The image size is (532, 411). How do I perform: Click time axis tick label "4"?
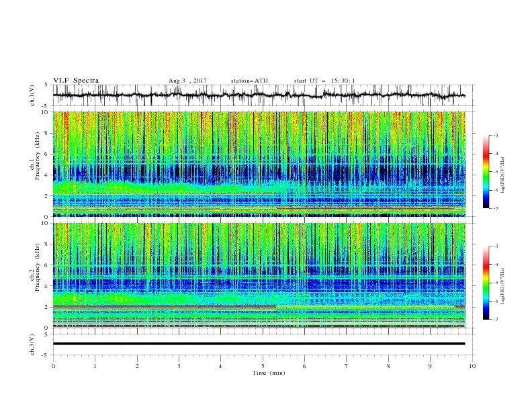click(x=220, y=366)
